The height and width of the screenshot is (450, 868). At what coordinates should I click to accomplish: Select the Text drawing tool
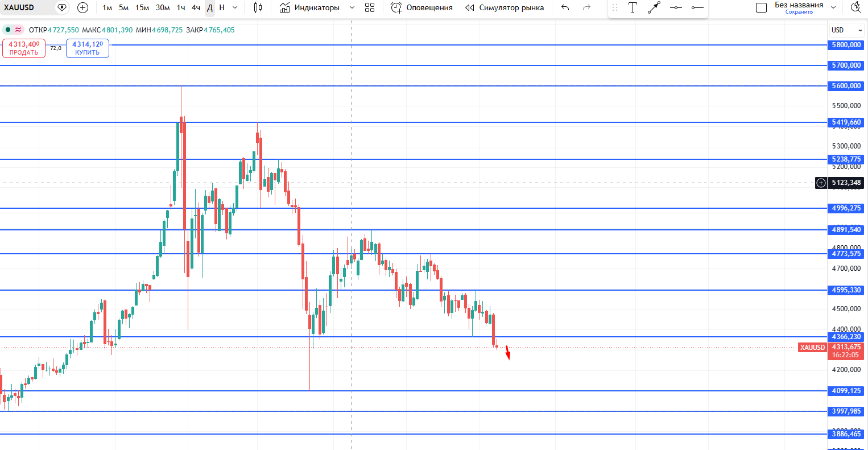click(x=633, y=7)
